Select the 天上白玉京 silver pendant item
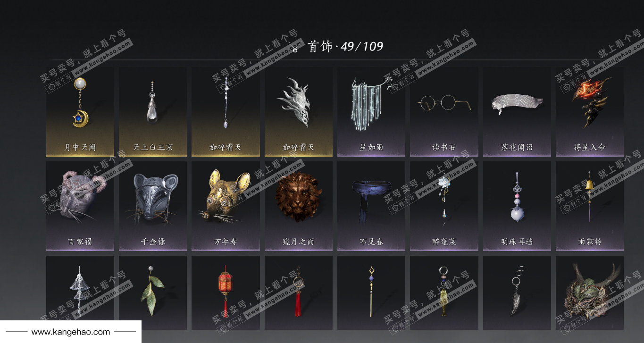This screenshot has width=644, height=343. 153,112
